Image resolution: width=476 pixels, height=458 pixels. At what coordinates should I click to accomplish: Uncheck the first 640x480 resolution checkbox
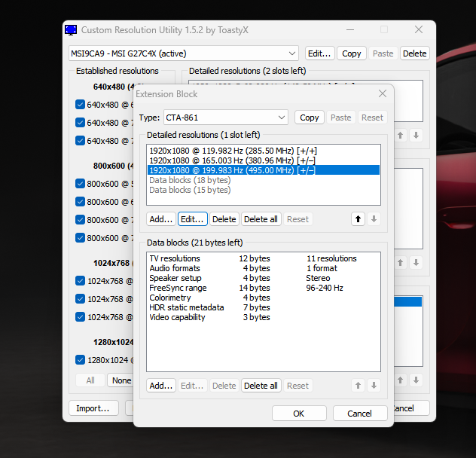(x=81, y=105)
